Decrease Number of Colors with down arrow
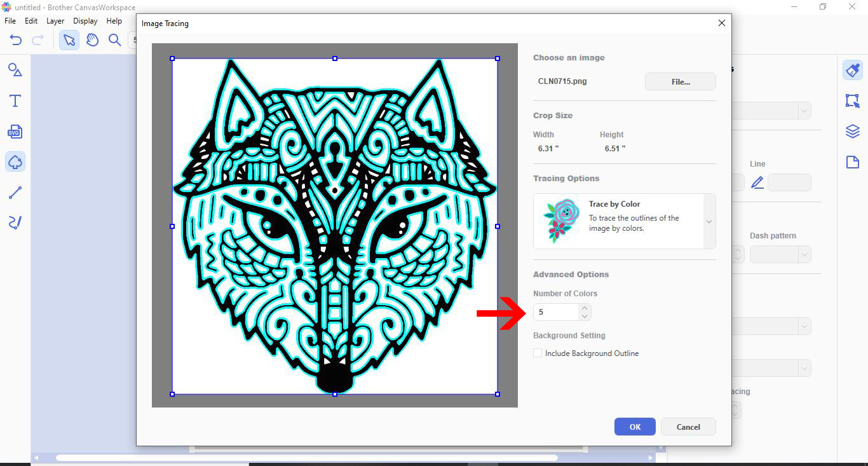The height and width of the screenshot is (466, 868). pos(585,316)
